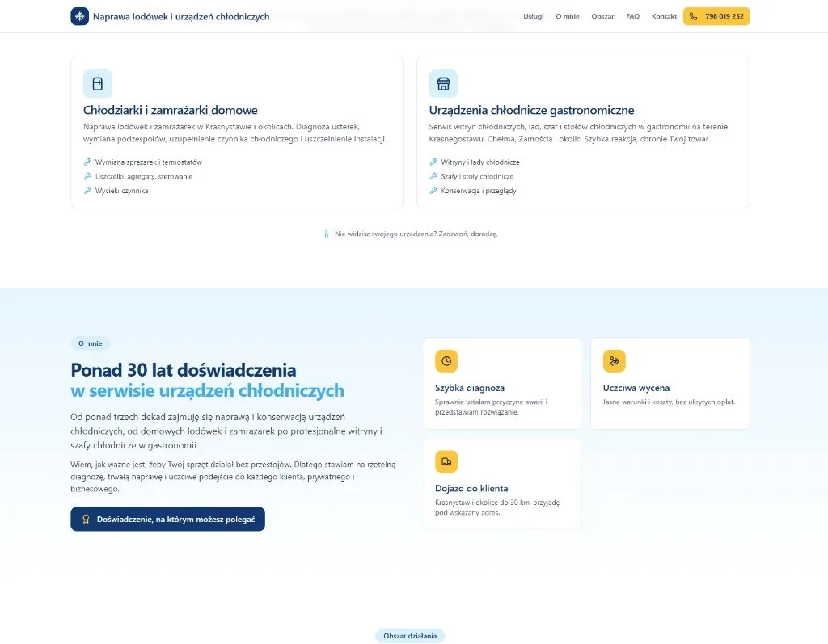
Task: Click the site title Naprawa lodówek i urządzeń chłodniczych
Action: pyautogui.click(x=181, y=16)
